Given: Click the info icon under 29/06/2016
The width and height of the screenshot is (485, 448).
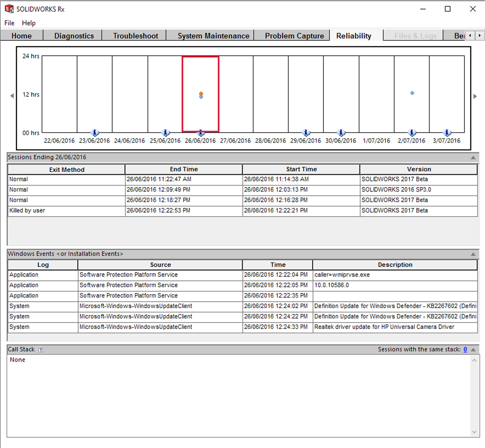Looking at the screenshot, I should [306, 132].
